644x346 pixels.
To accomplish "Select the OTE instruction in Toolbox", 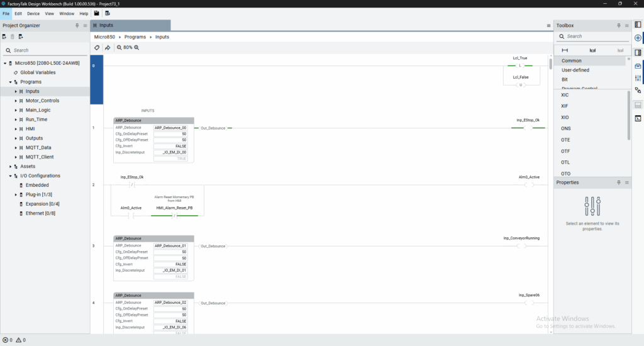I will 565,140.
